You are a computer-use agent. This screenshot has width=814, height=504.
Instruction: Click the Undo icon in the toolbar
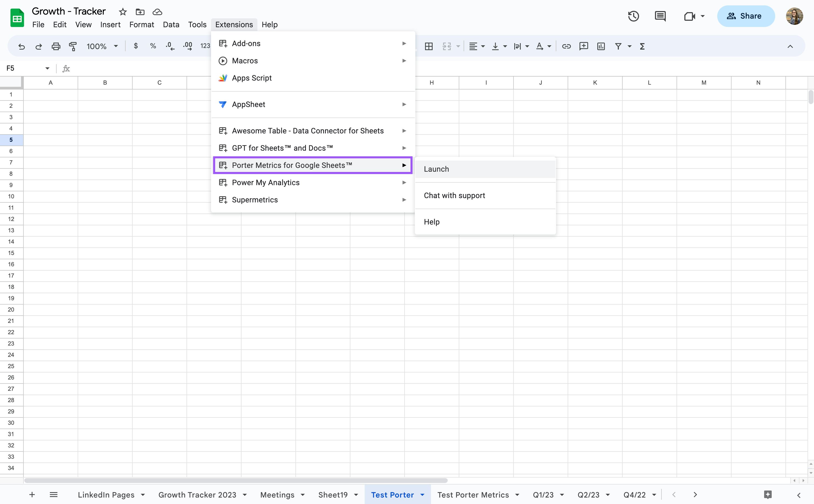[x=22, y=46]
